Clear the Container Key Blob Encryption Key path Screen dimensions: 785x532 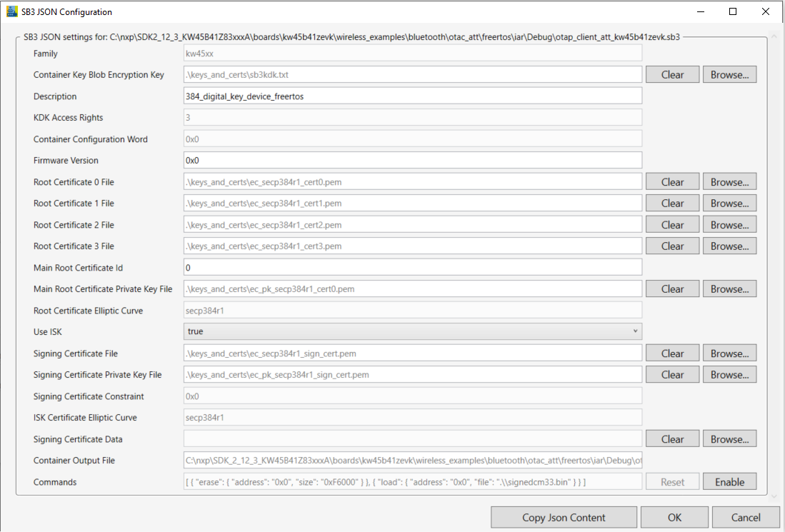coord(672,74)
